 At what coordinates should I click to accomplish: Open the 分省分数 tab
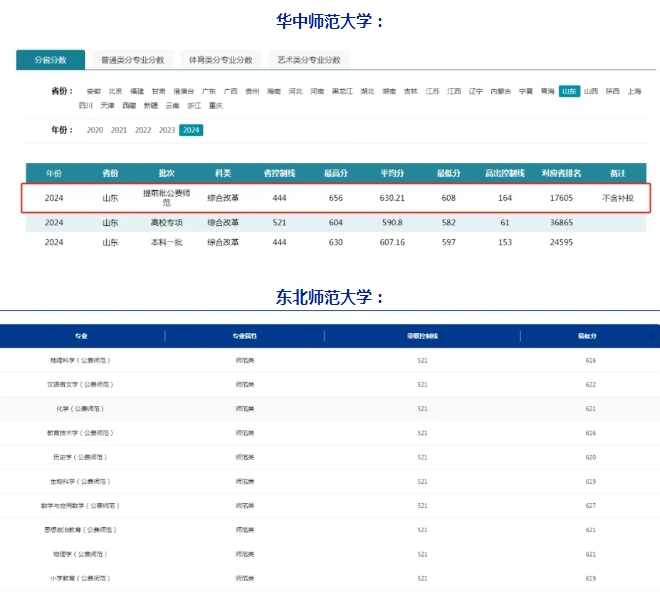point(51,60)
